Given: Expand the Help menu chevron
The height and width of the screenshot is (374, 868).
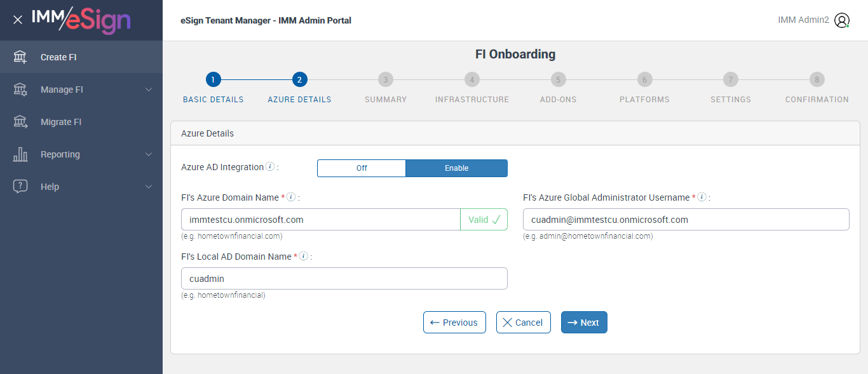Looking at the screenshot, I should coord(149,187).
